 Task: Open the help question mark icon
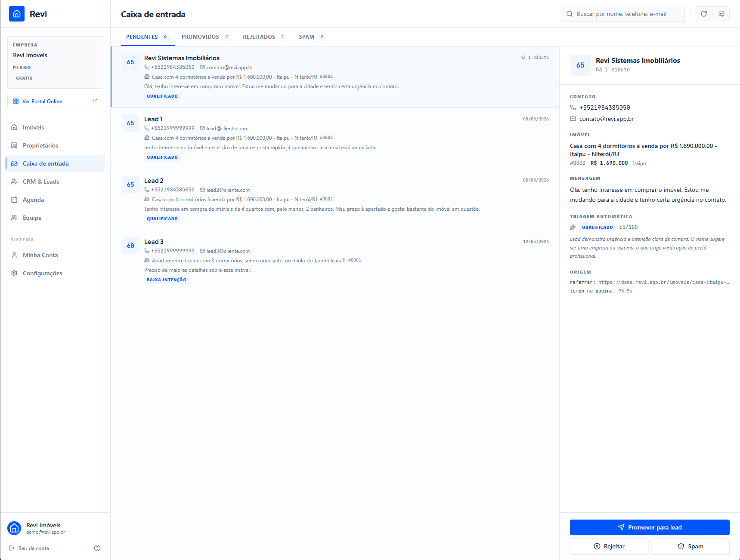97,548
